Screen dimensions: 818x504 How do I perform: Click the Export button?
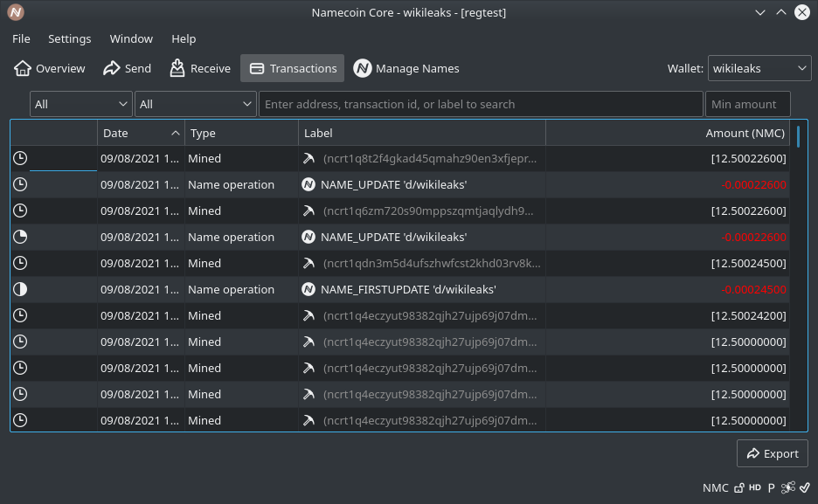(772, 453)
